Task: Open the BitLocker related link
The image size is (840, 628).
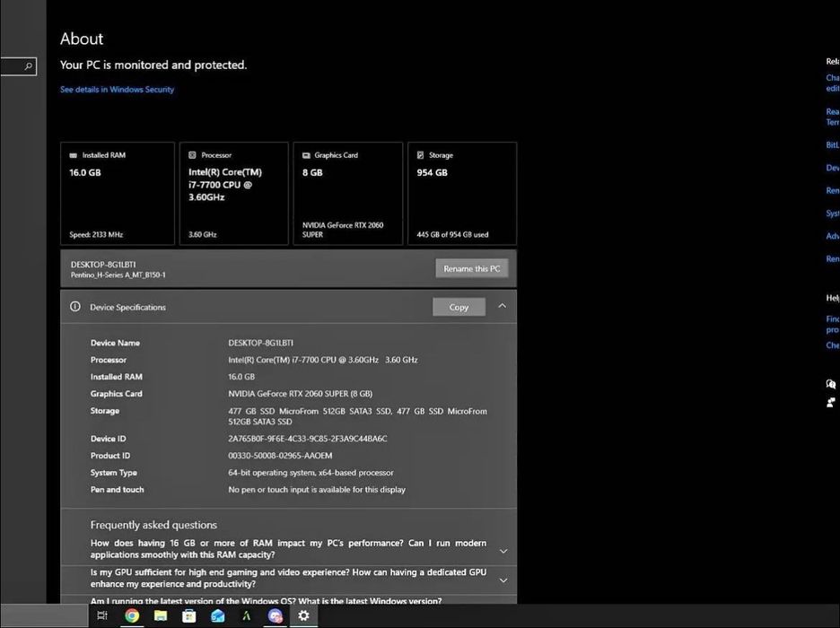Action: [833, 145]
